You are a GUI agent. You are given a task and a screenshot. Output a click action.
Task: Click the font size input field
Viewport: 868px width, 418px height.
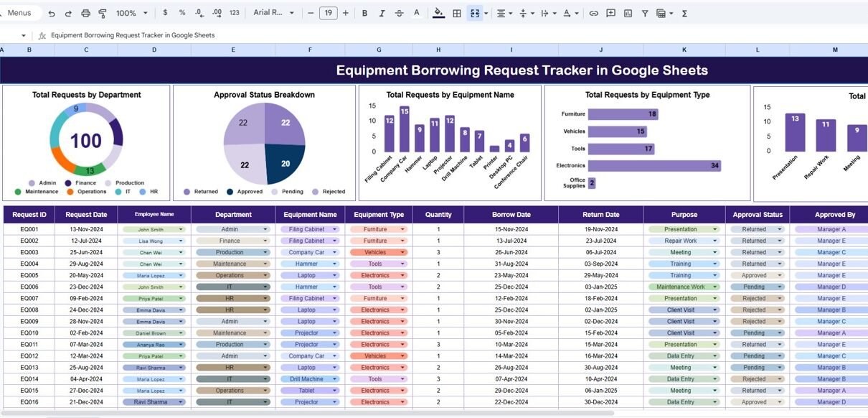pos(328,13)
